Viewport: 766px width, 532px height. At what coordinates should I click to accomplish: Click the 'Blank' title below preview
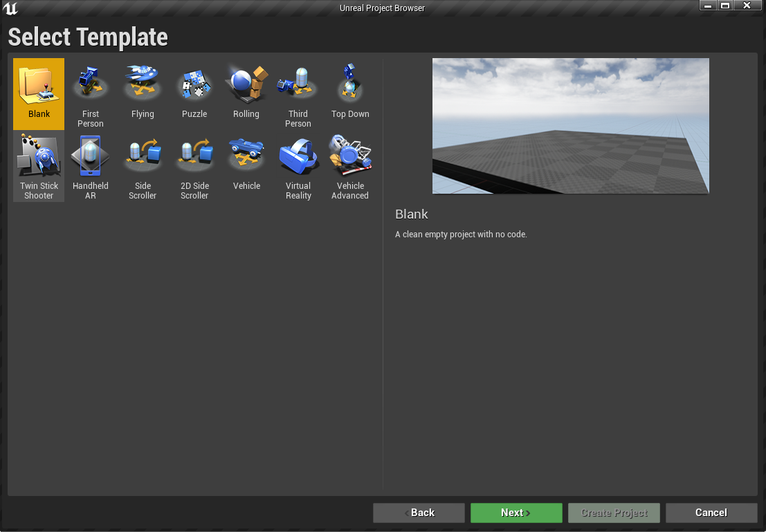pyautogui.click(x=411, y=214)
